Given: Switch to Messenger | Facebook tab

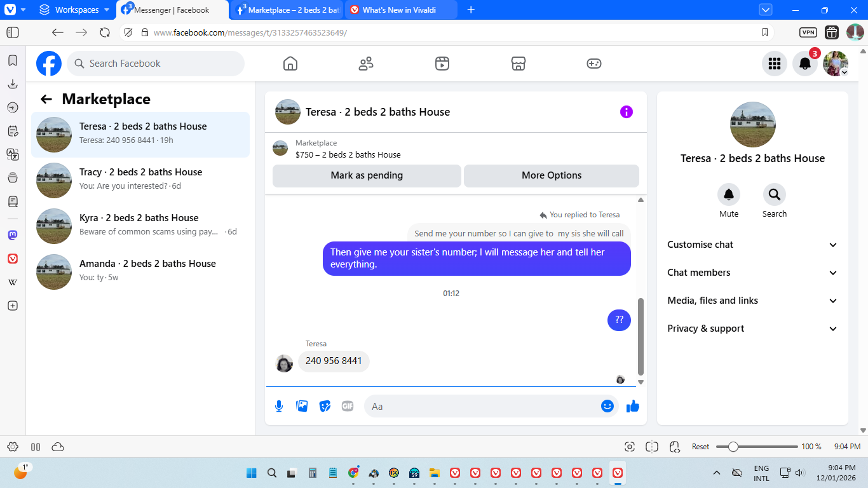Looking at the screenshot, I should coord(172,10).
